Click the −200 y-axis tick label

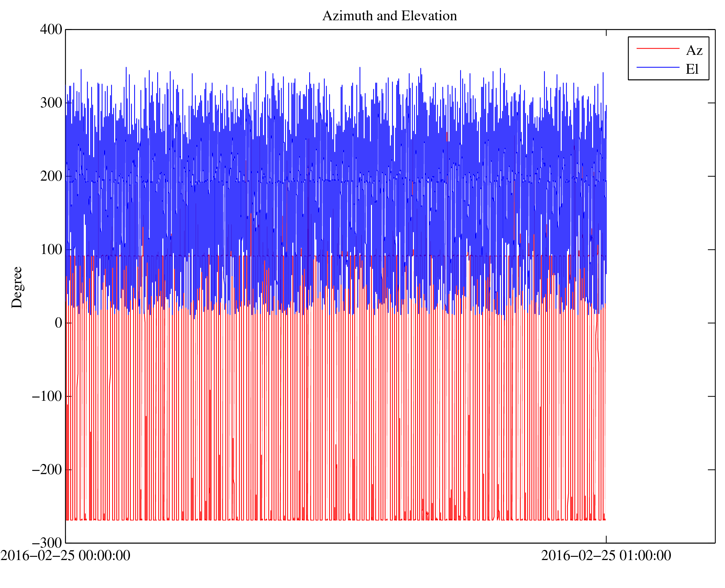tap(47, 470)
